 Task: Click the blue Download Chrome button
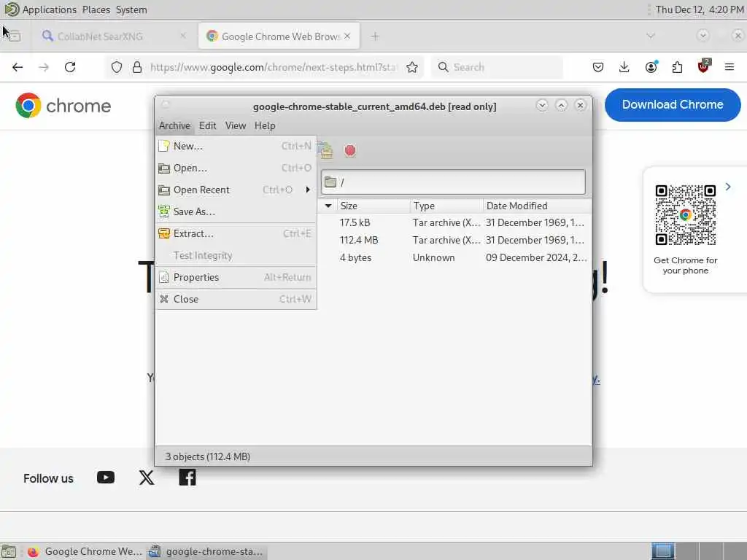673,105
